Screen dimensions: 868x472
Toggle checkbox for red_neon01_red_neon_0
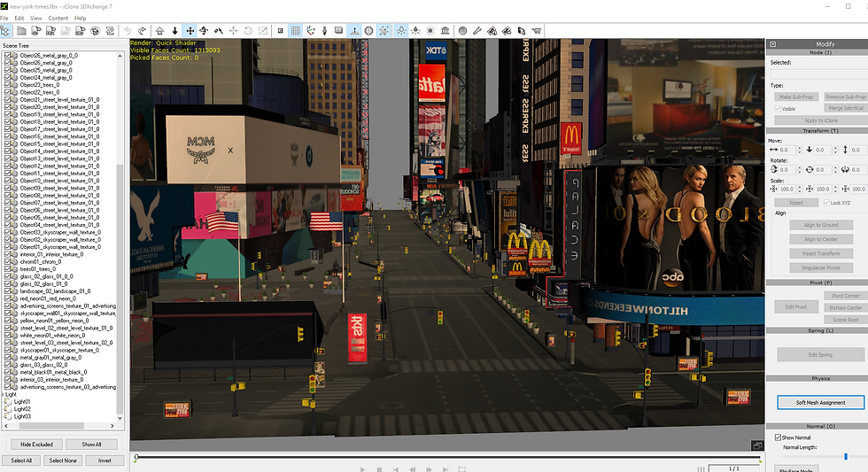point(8,298)
